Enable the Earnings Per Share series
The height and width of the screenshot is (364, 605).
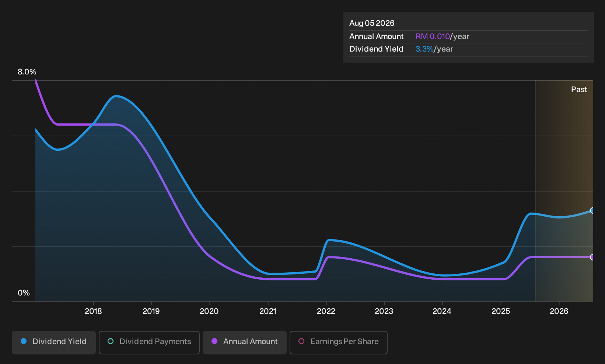(339, 343)
